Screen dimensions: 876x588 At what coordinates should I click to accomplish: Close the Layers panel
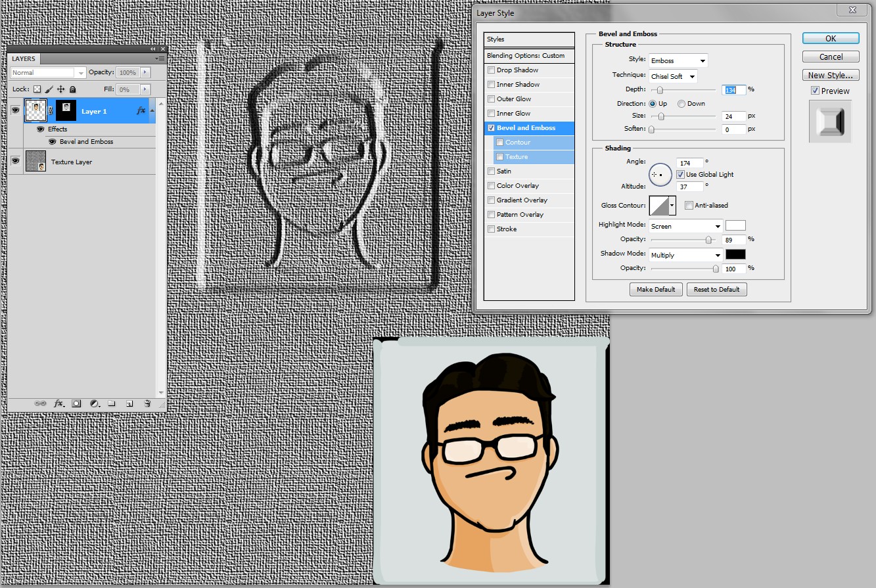[x=162, y=49]
